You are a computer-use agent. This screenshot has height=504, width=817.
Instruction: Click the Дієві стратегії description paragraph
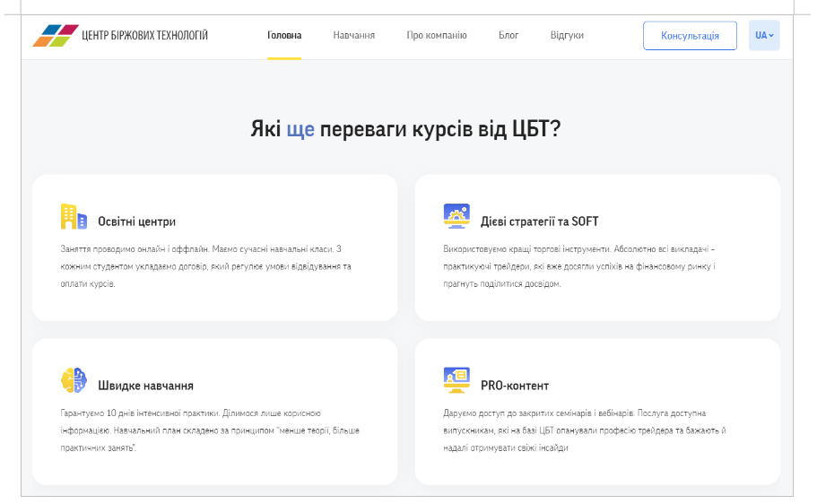point(578,266)
